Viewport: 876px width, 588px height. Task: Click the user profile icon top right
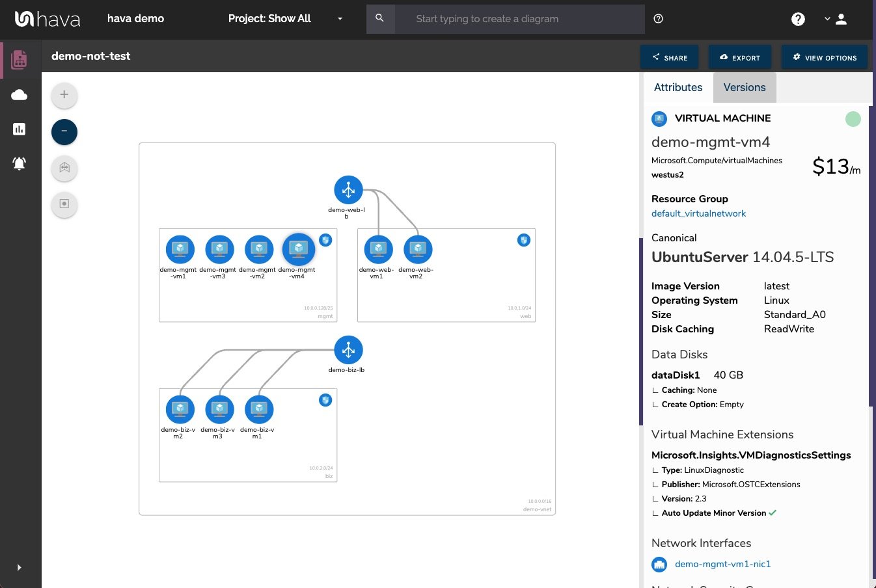[x=842, y=19]
